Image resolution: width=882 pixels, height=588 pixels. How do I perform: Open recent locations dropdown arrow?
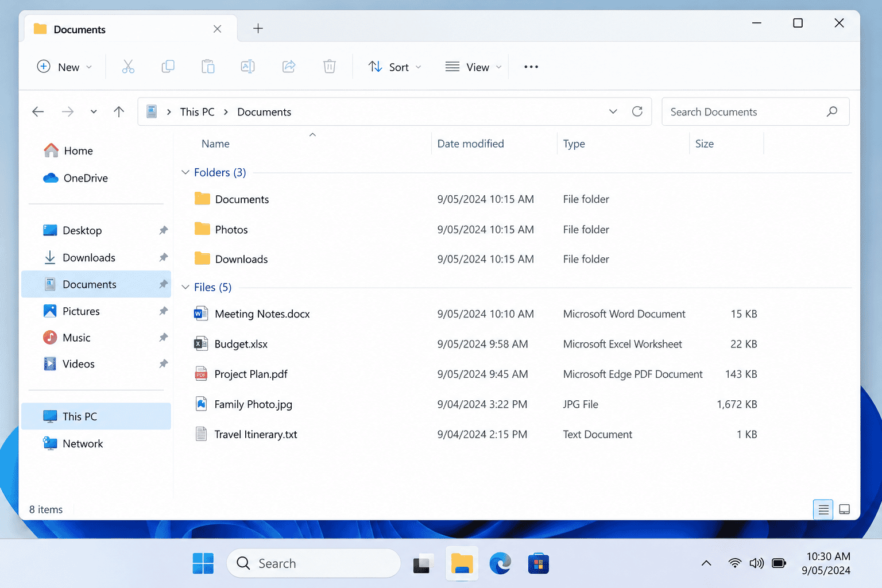(94, 111)
